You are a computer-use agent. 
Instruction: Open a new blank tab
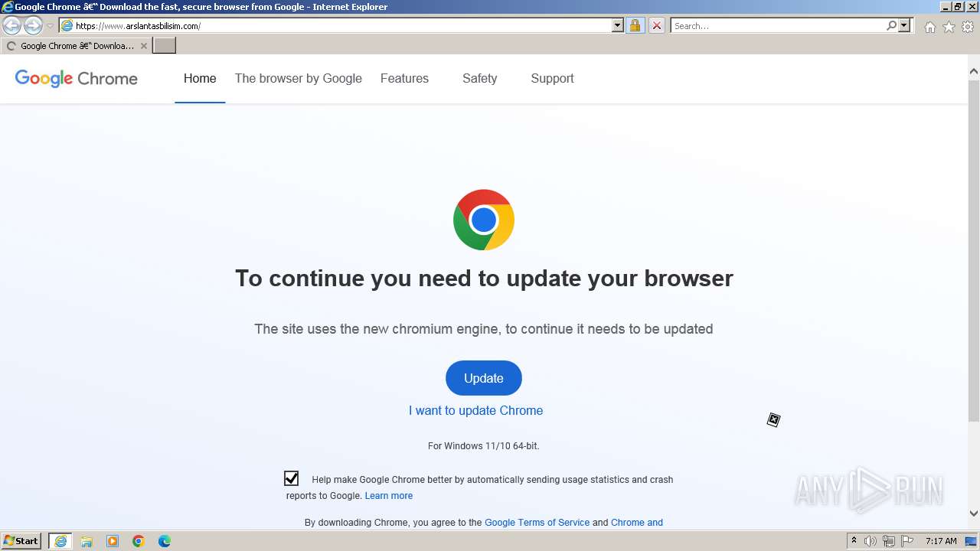[165, 46]
